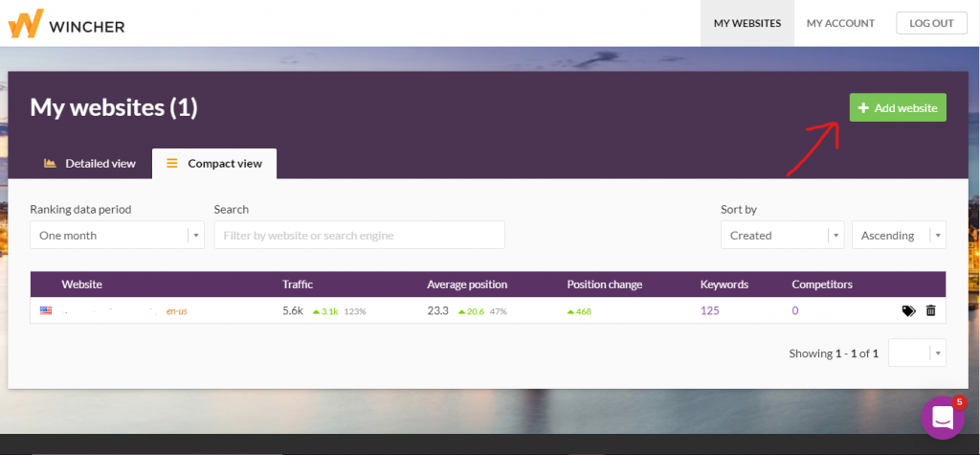Screen dimensions: 980x455
Task: Click the Website column header
Action: (x=82, y=284)
